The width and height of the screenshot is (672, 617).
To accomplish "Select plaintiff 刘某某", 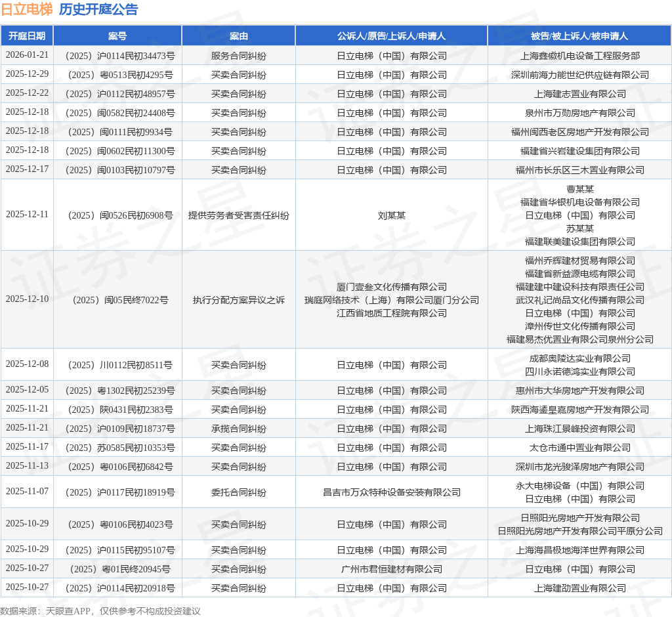I will [x=391, y=215].
